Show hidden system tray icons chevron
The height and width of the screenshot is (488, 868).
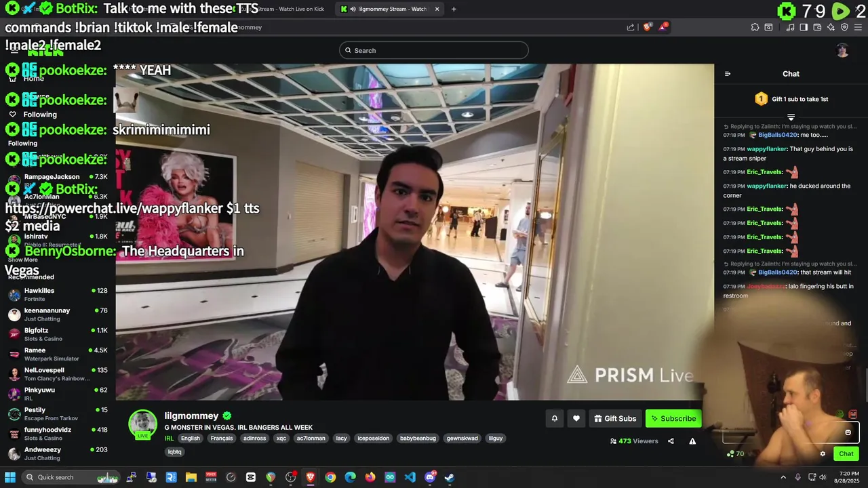point(783,477)
